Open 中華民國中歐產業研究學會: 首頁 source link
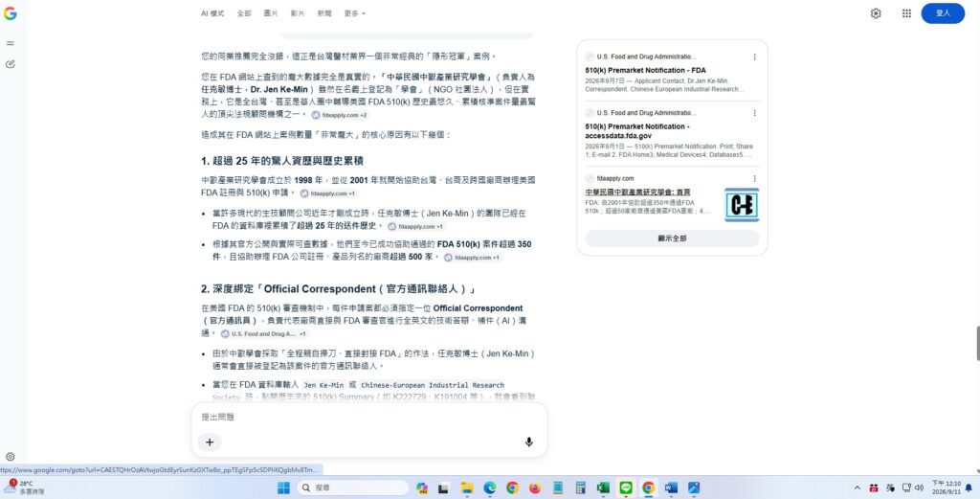 pos(637,192)
